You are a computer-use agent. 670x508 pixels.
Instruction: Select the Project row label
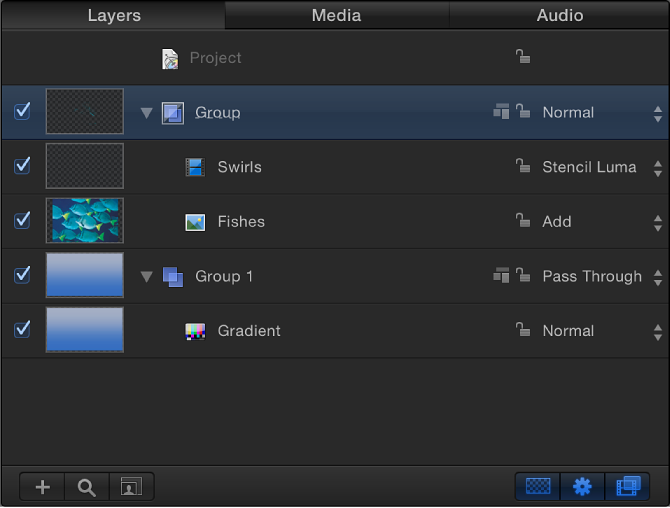(215, 58)
